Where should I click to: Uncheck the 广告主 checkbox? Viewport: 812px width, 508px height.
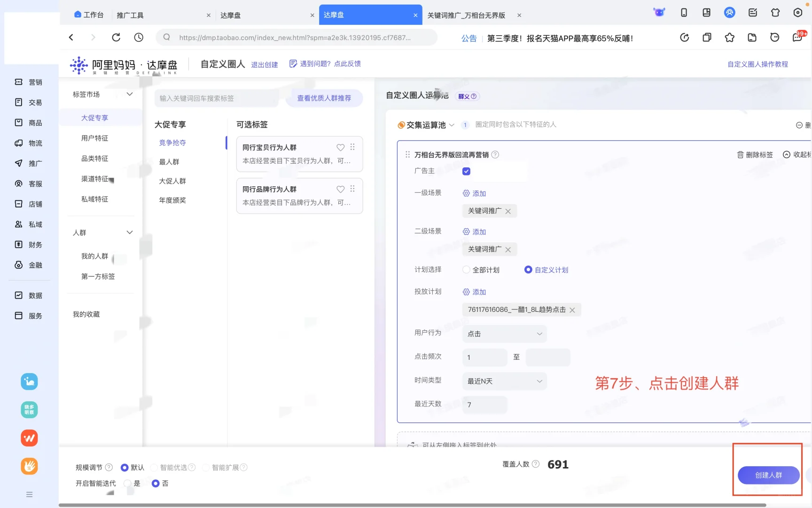point(466,171)
